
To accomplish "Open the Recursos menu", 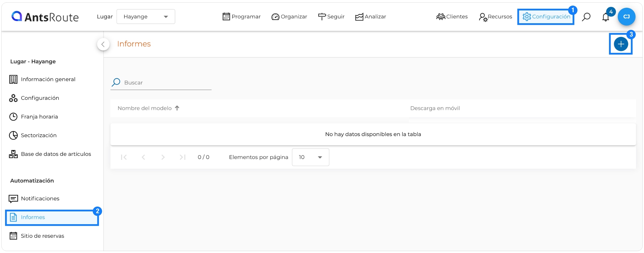I will pos(495,17).
